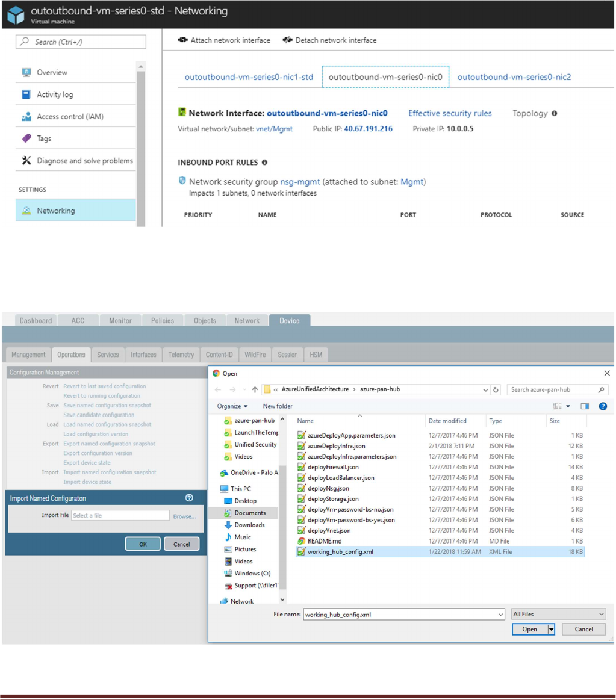This screenshot has width=616, height=700.
Task: Click Load named configuration snapshot link
Action: pos(107,424)
